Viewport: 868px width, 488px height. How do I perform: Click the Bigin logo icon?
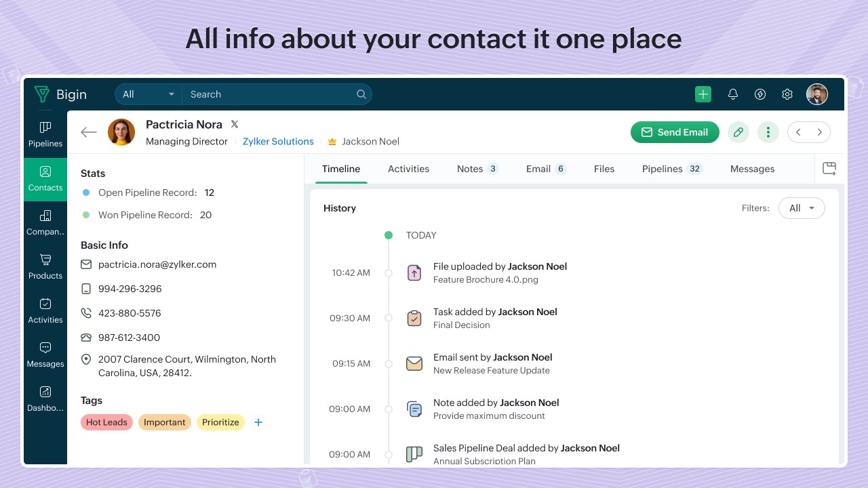tap(43, 94)
